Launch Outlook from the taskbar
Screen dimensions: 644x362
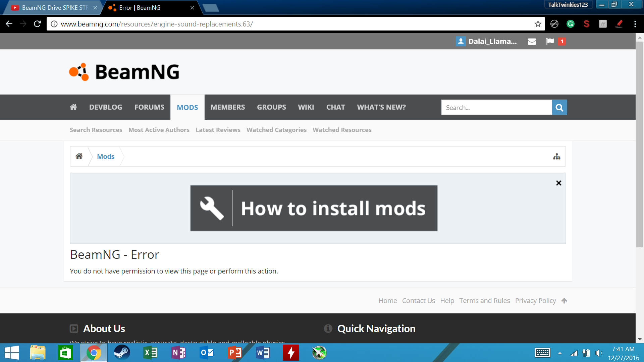tap(206, 353)
